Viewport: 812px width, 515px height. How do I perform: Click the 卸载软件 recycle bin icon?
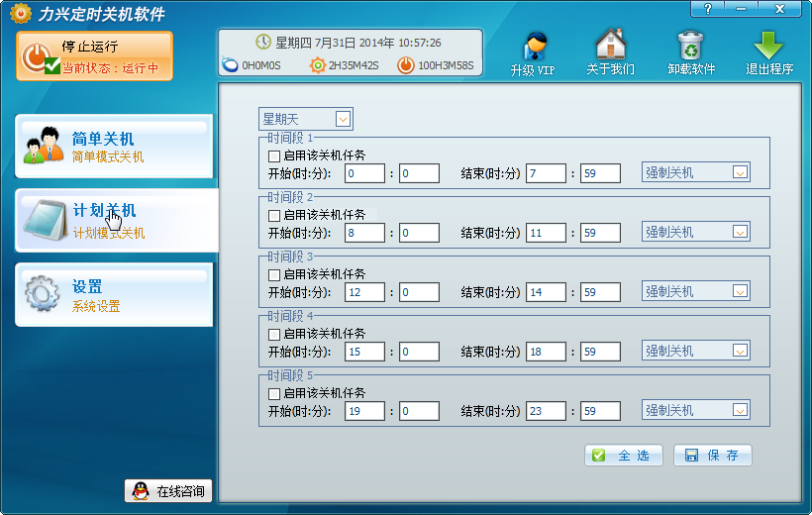tap(691, 46)
